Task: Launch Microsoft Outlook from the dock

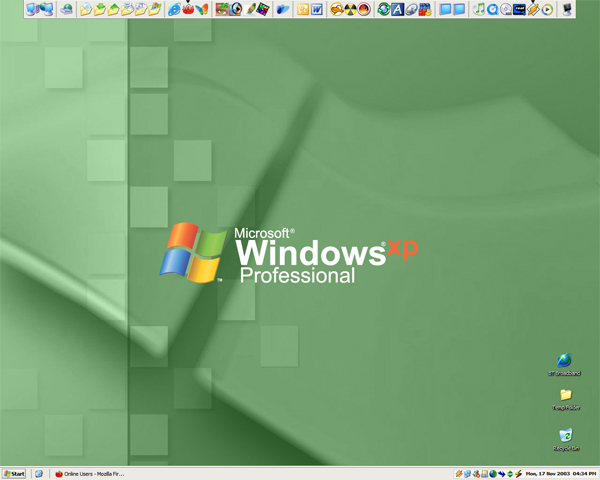Action: (303, 9)
